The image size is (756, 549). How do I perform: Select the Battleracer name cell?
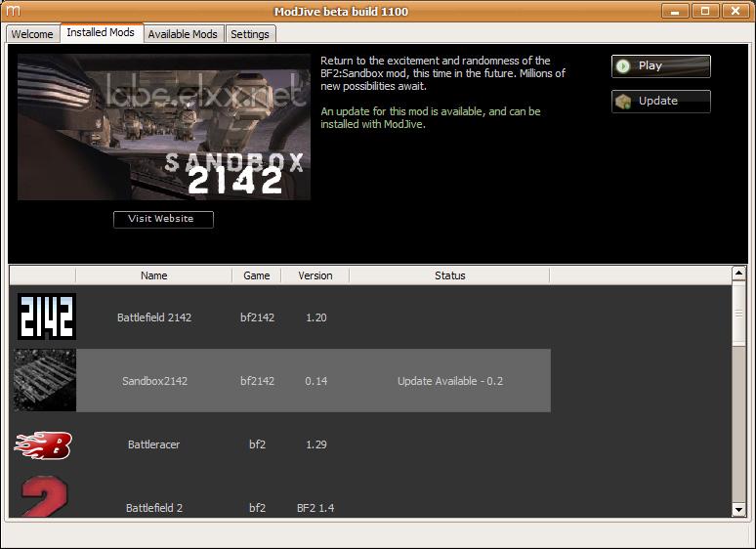coord(153,444)
